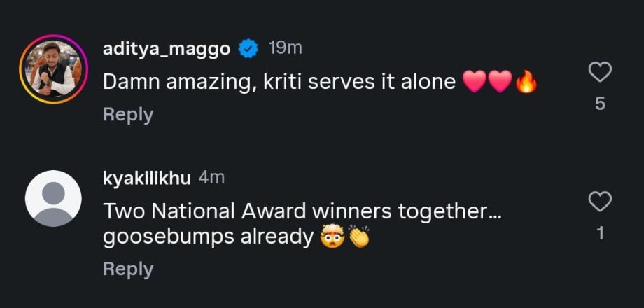The width and height of the screenshot is (644, 308).
Task: Like aditya_maggo's comment with the heart
Action: pos(600,72)
